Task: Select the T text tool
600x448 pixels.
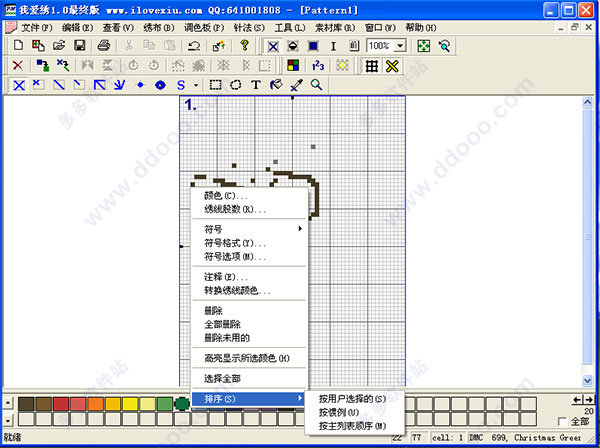Action: pos(256,85)
